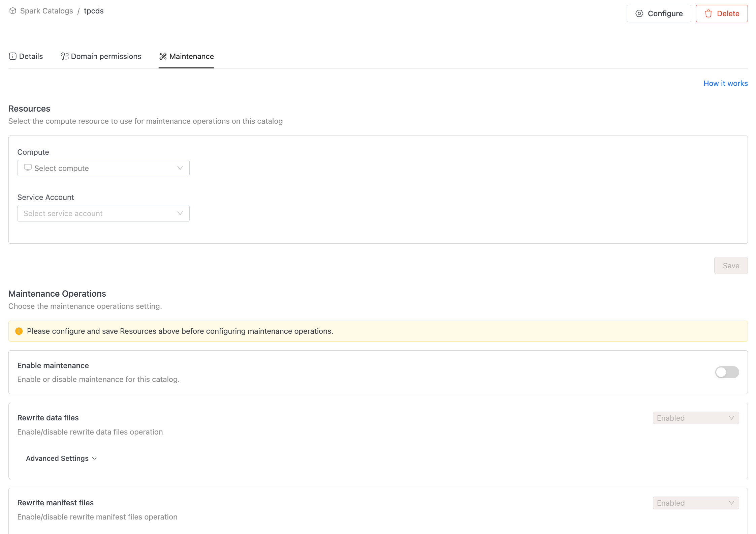Click the tpcds breadcrumb item
756x534 pixels.
(x=94, y=11)
